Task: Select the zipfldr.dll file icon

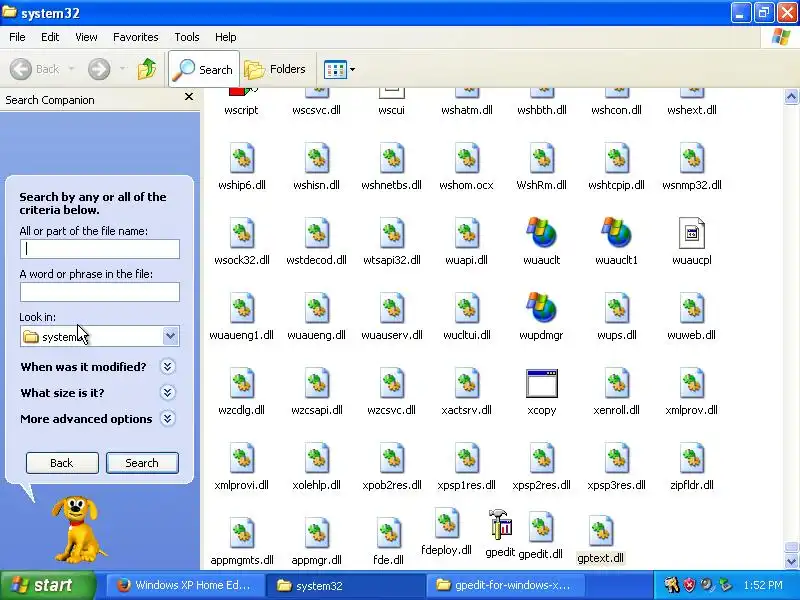Action: tap(692, 458)
